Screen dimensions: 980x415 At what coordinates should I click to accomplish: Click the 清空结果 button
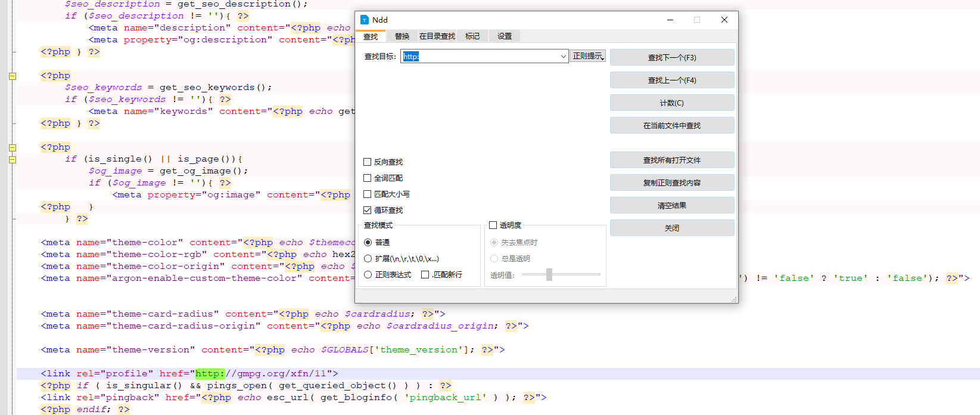pyautogui.click(x=672, y=206)
